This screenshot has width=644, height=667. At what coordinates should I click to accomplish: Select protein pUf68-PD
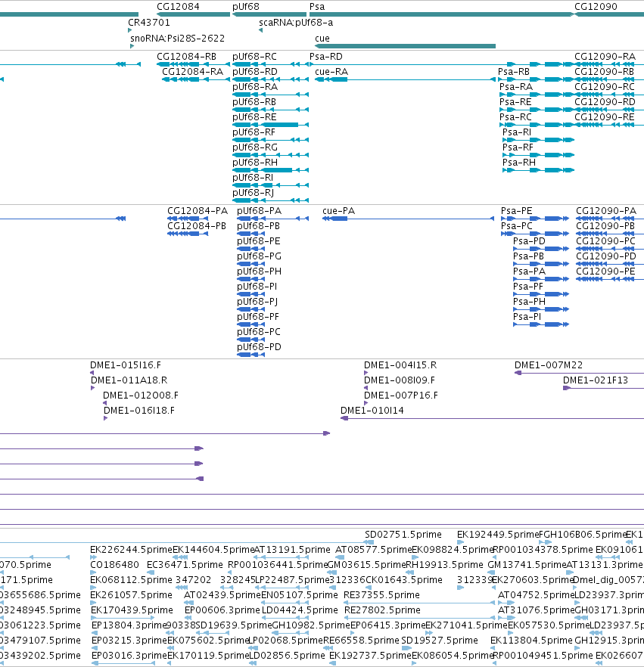tap(260, 347)
